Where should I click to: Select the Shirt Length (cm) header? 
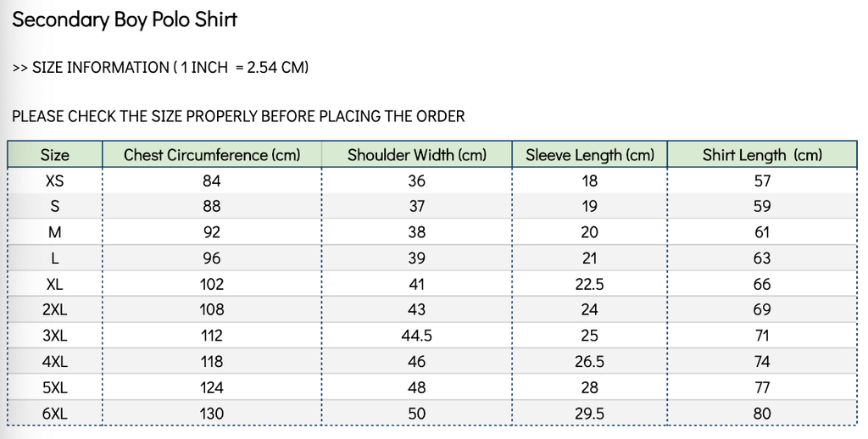click(x=762, y=155)
